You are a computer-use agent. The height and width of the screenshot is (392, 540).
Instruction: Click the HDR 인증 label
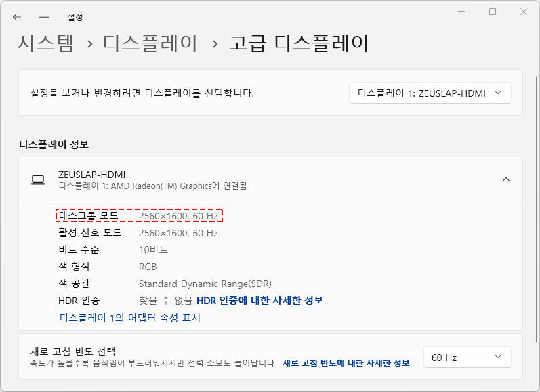tap(79, 301)
